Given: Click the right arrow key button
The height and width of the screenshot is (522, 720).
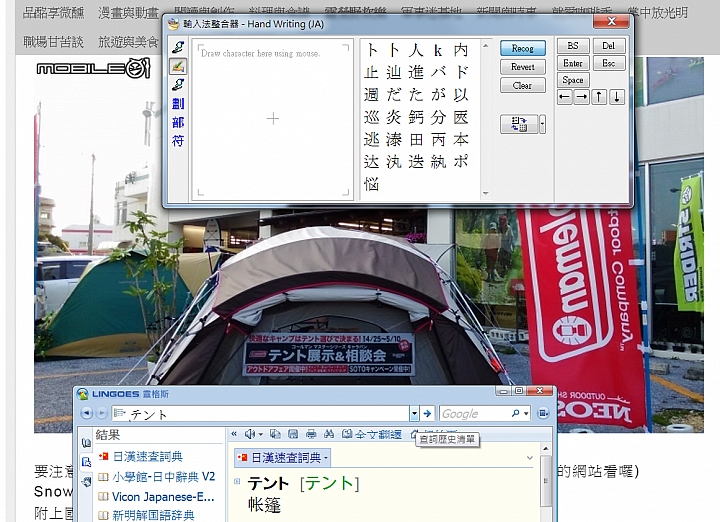Looking at the screenshot, I should click(581, 97).
